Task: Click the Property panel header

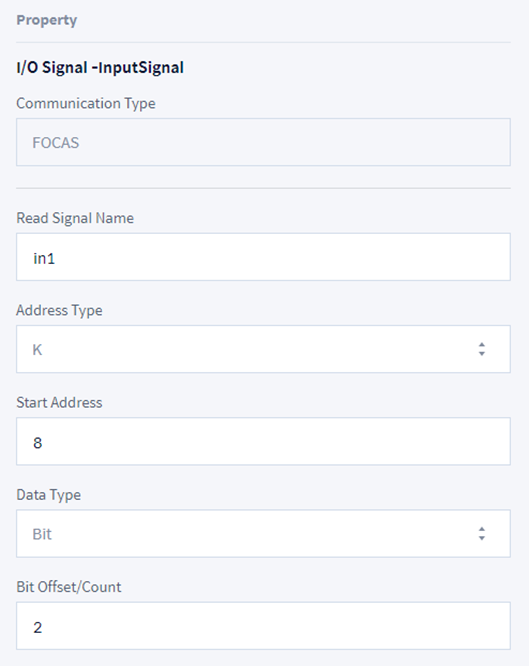Action: (47, 20)
